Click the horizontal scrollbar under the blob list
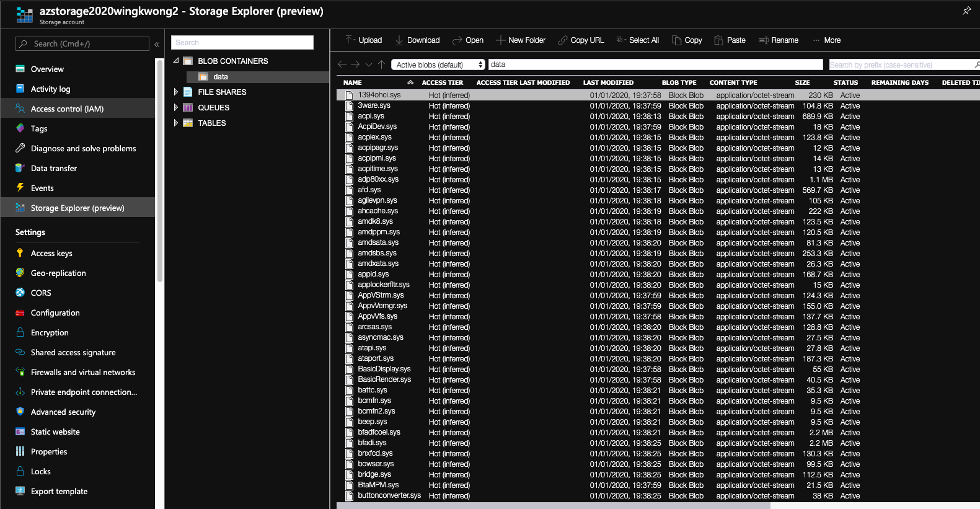The width and height of the screenshot is (980, 509). (553, 505)
